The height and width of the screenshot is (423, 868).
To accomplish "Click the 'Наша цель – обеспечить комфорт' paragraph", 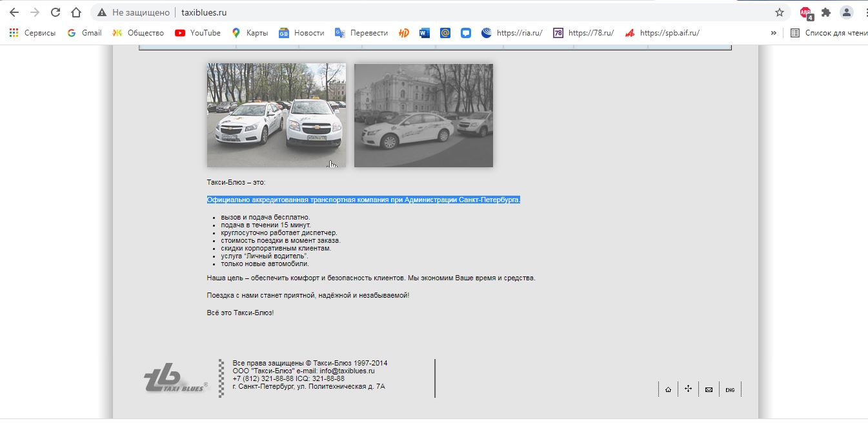I will [371, 278].
